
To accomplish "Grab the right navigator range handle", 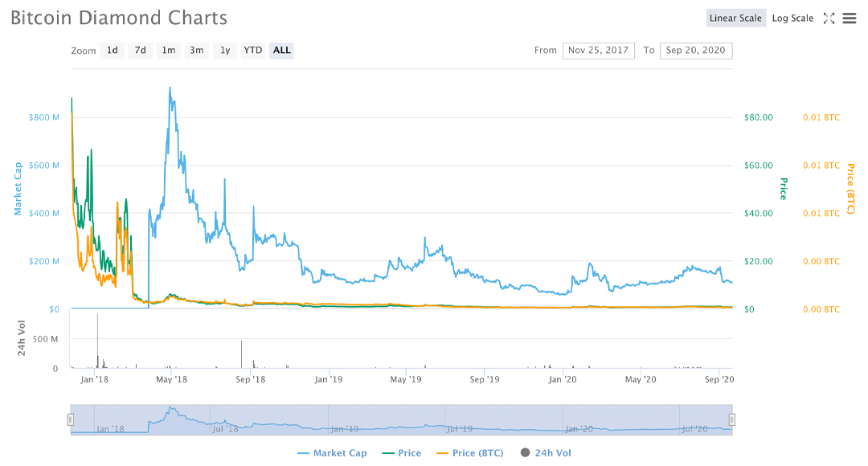I will (732, 419).
